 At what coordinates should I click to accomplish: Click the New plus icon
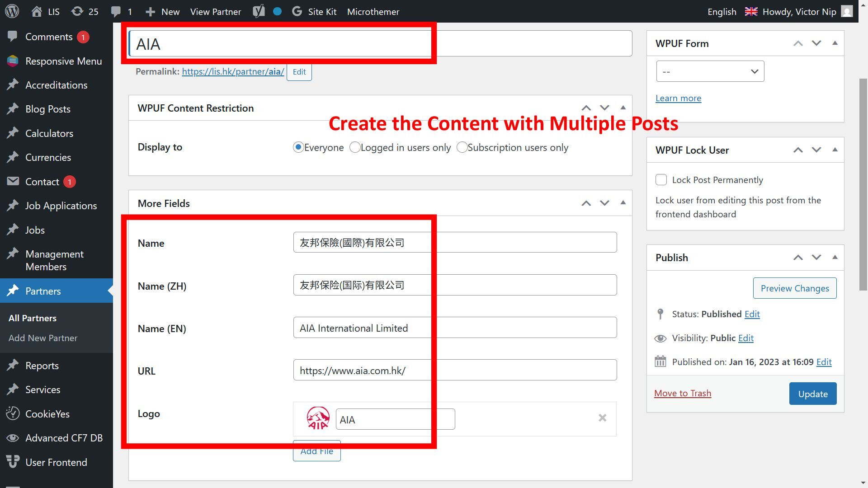151,12
